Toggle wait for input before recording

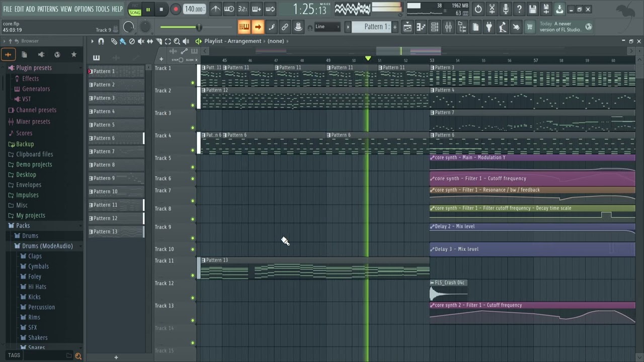point(229,9)
